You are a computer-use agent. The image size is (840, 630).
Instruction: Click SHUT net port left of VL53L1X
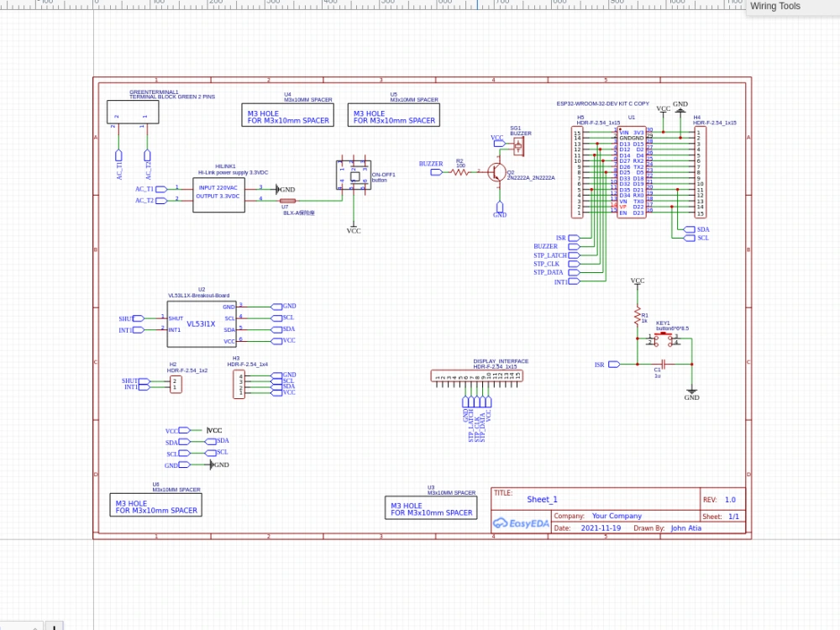[x=139, y=318]
